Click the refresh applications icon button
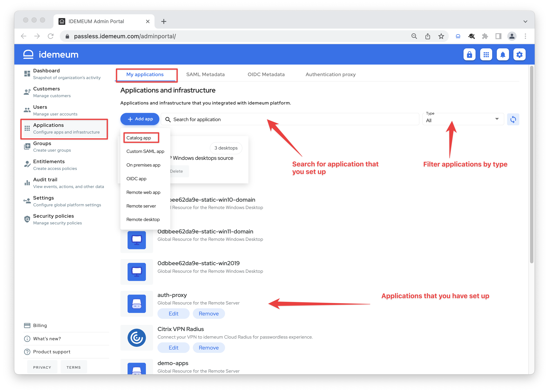Screen dimensions: 549x392 coord(513,119)
